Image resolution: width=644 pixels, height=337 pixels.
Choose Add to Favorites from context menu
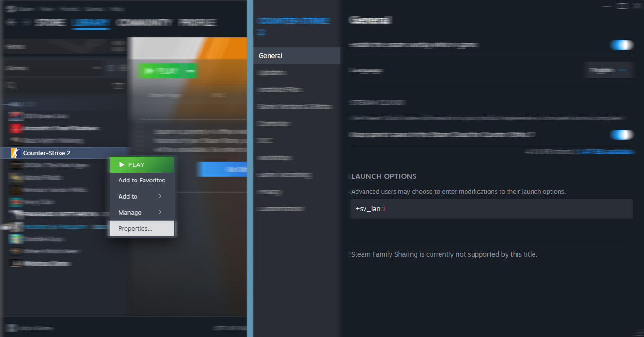(x=142, y=180)
